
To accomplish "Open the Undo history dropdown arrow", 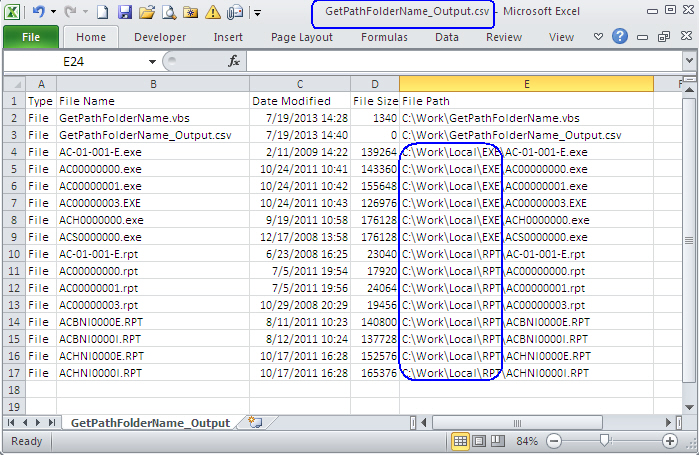I will click(53, 12).
